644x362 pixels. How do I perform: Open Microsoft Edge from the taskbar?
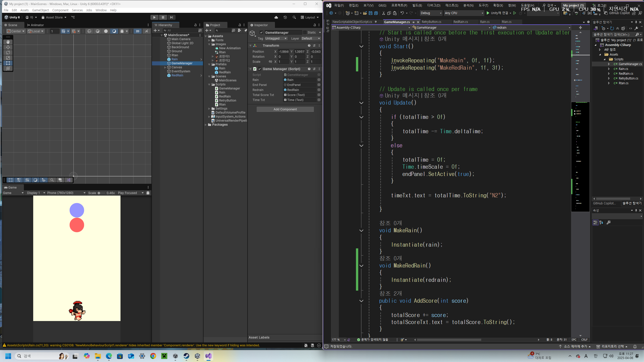(x=109, y=356)
